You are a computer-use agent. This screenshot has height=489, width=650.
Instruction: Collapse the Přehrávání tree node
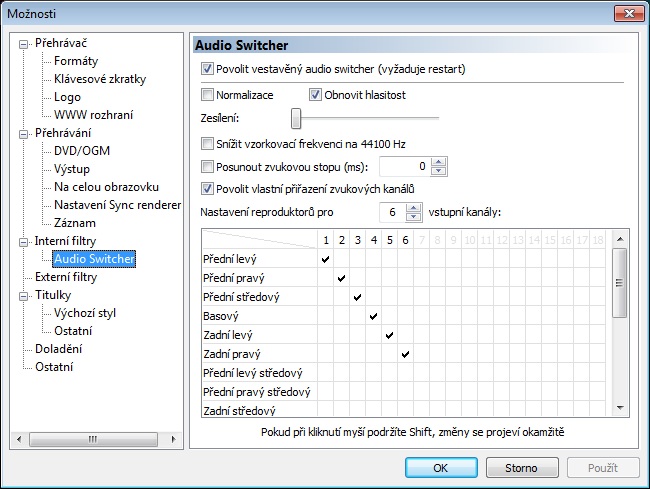(24, 134)
